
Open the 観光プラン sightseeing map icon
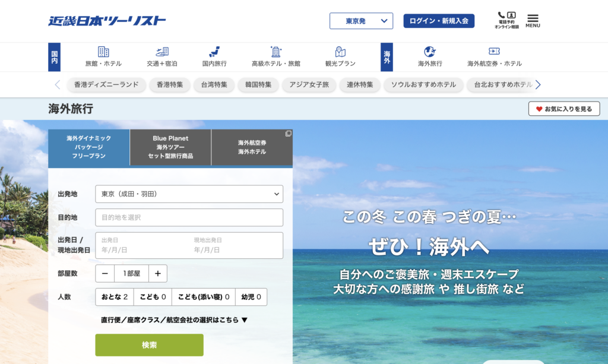[x=340, y=52]
